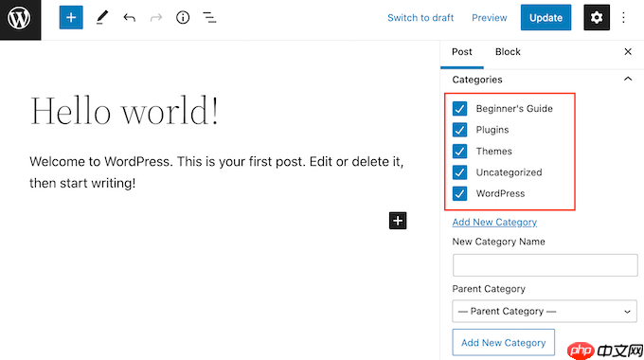Click the Update button

click(x=546, y=18)
